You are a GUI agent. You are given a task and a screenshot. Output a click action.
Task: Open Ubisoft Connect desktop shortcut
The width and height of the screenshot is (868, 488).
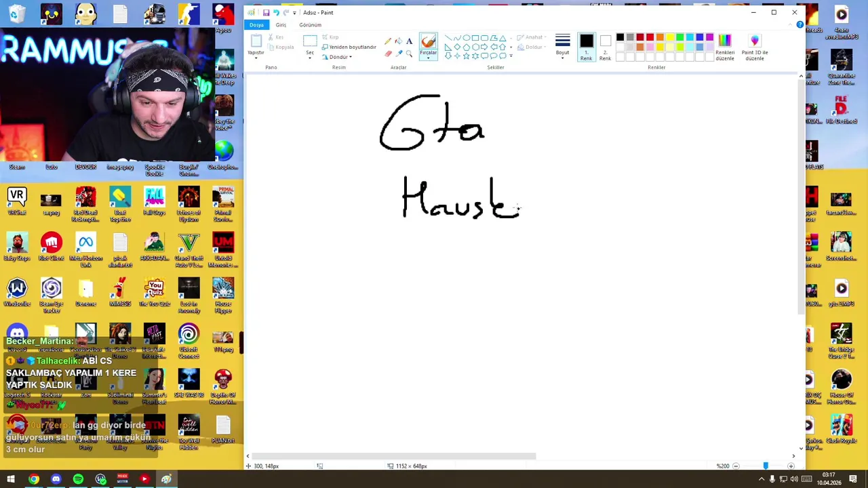pyautogui.click(x=189, y=340)
